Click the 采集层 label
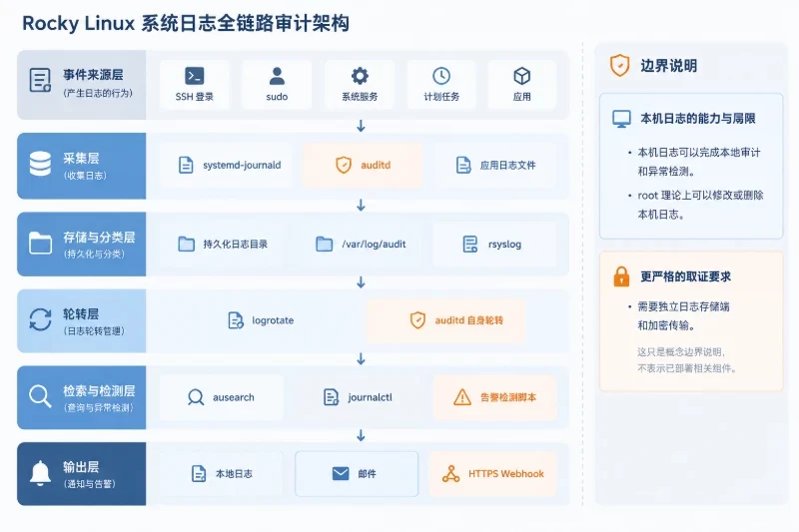 pos(81,159)
